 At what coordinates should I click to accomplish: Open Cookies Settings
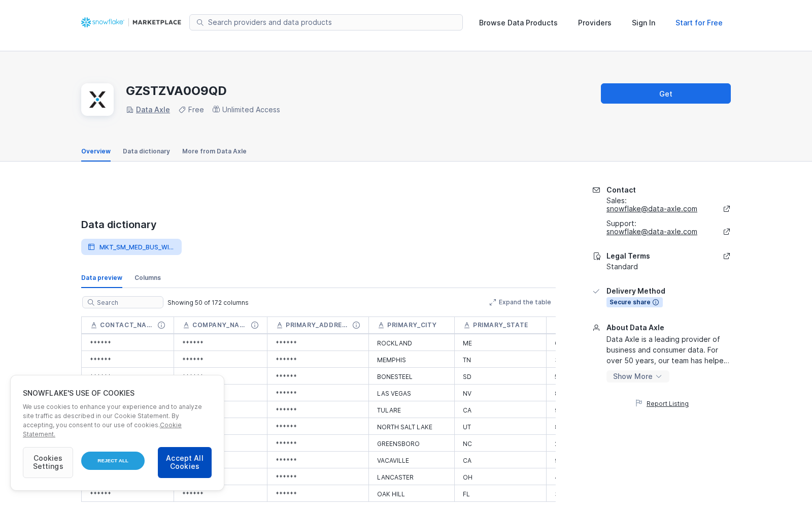coord(48,462)
